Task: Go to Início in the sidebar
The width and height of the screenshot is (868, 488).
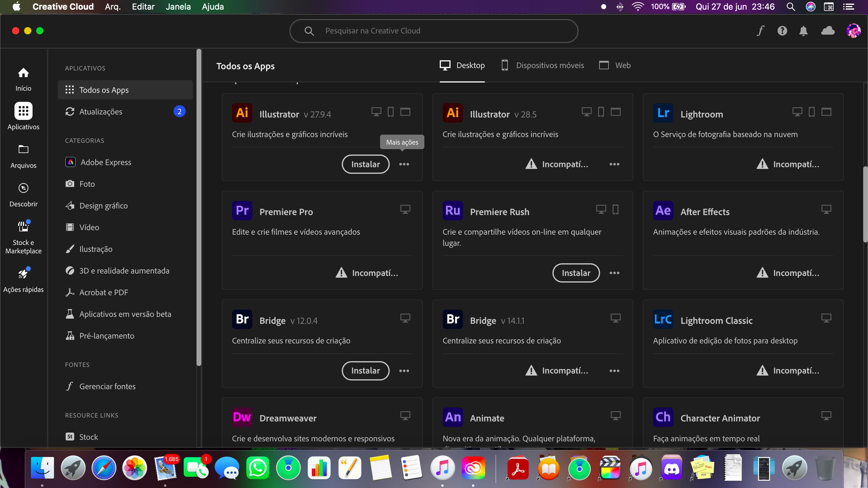Action: coord(23,78)
